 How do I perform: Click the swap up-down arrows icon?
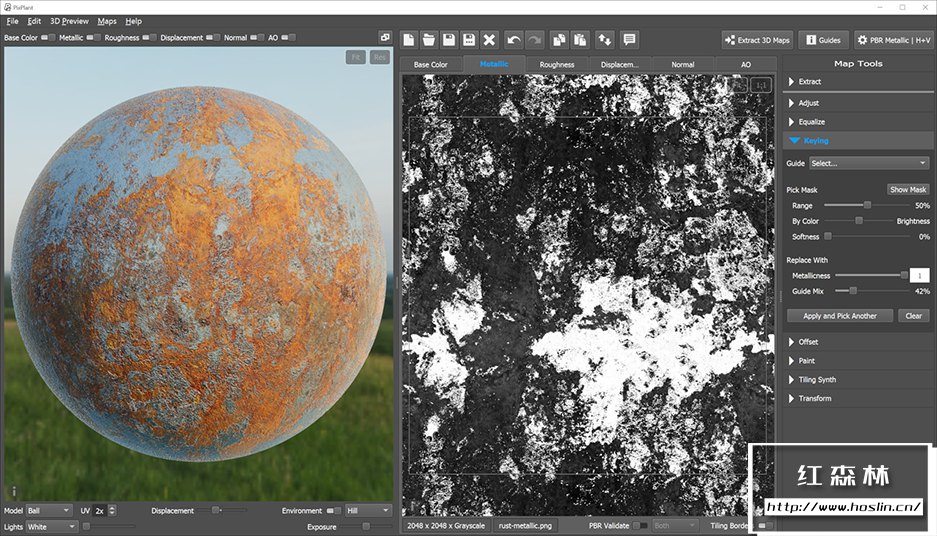[604, 40]
